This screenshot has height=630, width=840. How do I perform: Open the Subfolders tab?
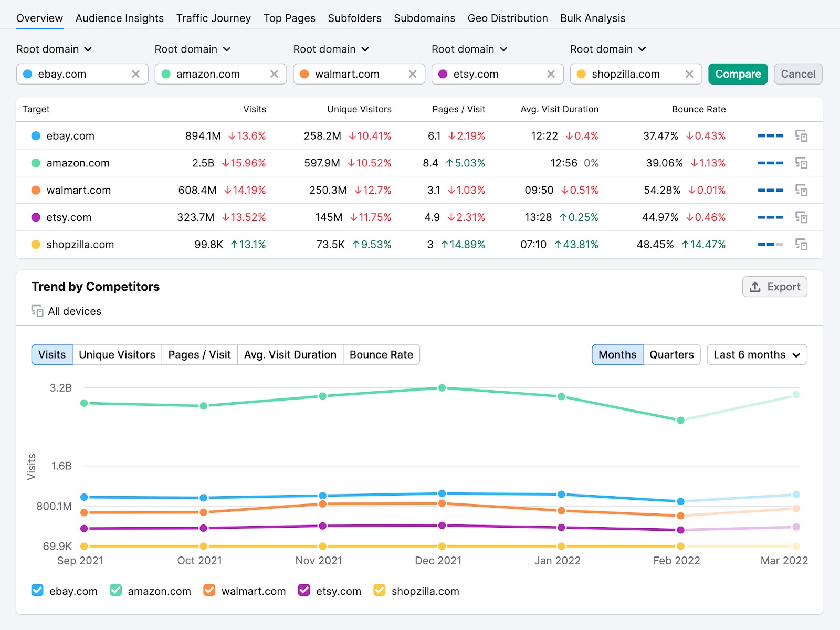click(354, 18)
